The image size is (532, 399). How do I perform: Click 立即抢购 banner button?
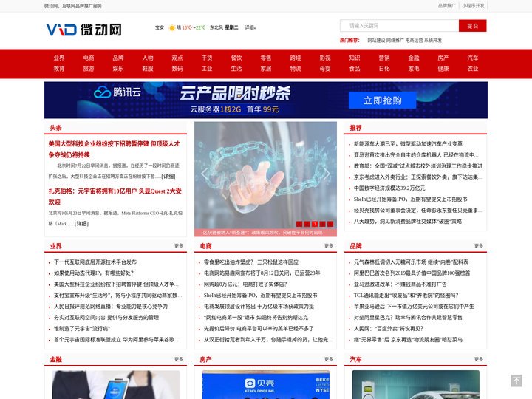[383, 100]
